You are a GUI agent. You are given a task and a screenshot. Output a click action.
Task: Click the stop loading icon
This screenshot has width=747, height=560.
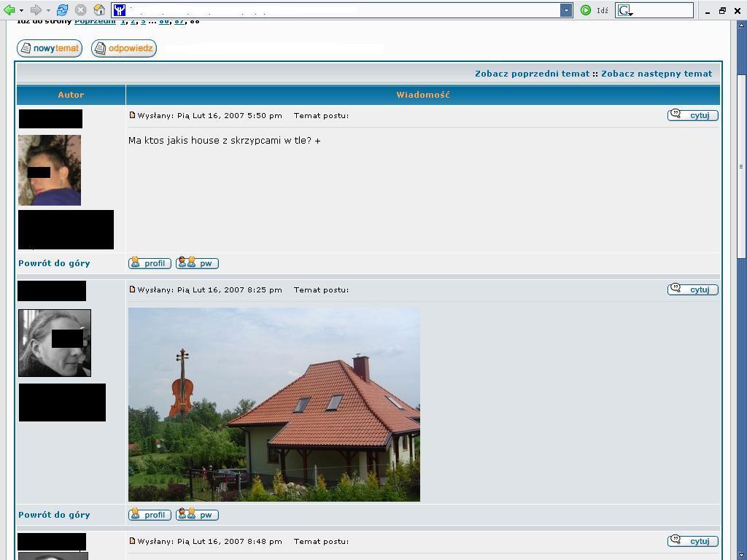click(x=81, y=10)
